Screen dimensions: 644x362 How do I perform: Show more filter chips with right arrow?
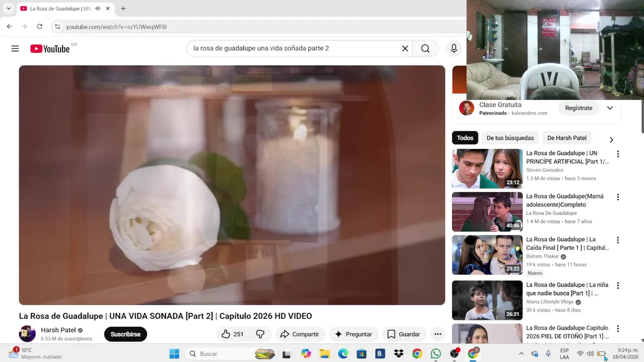coord(611,140)
